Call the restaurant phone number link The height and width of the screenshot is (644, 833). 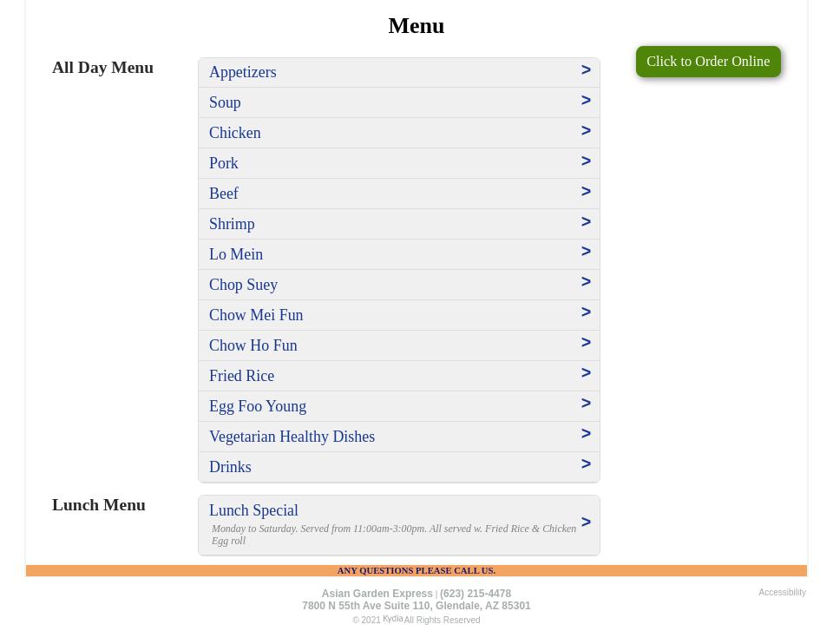(x=476, y=594)
